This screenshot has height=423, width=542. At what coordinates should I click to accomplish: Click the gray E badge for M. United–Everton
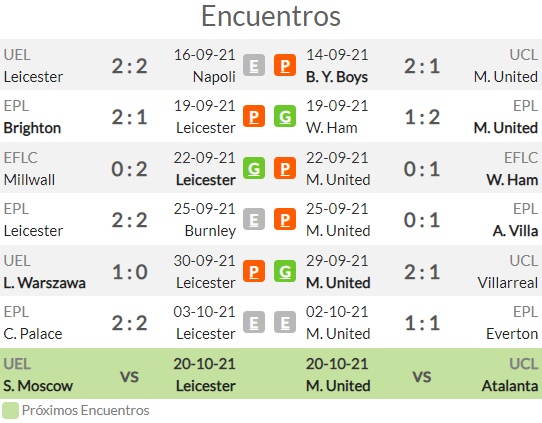(x=285, y=322)
